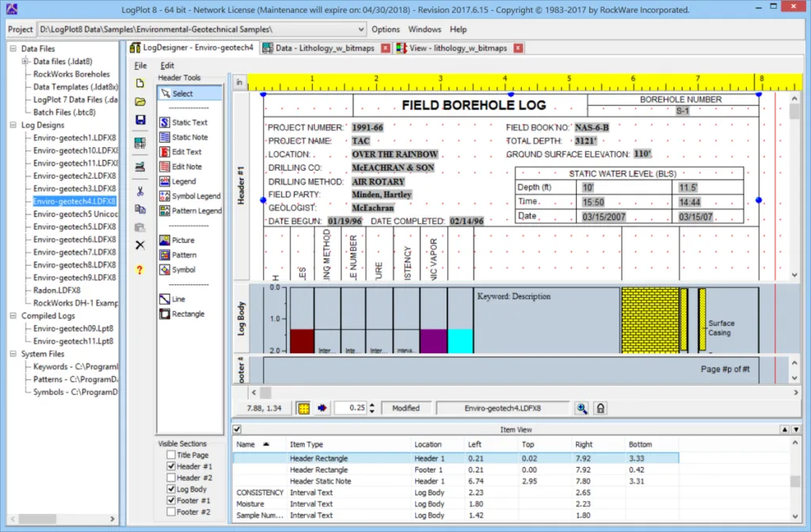Uncheck the Log Body section checkbox
This screenshot has height=532, width=811.
click(171, 489)
